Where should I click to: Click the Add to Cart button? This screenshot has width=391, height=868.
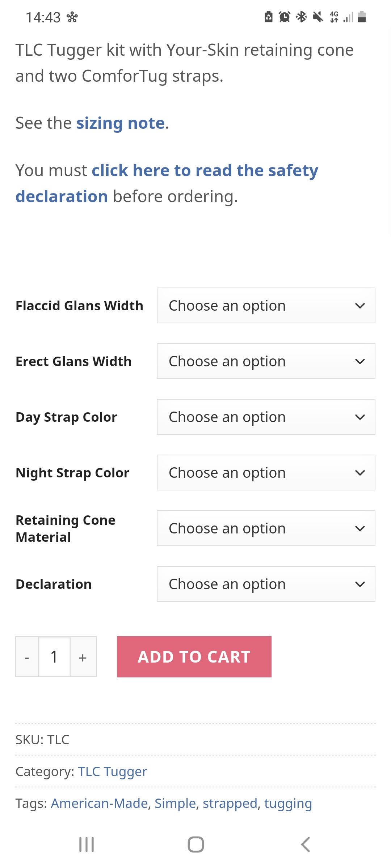click(194, 657)
